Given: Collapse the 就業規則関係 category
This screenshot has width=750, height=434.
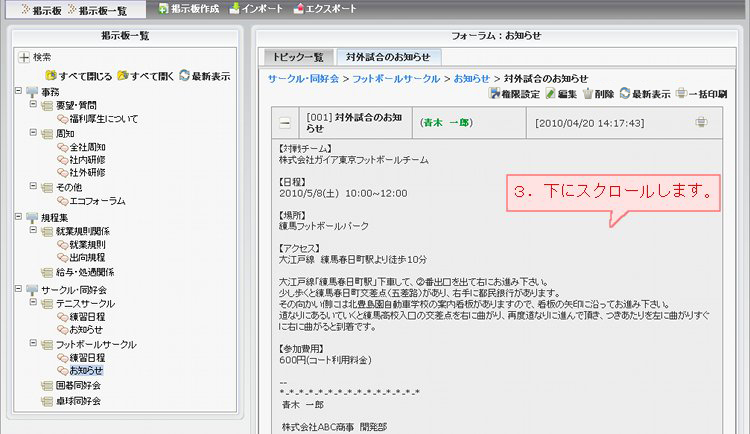Looking at the screenshot, I should 33,230.
